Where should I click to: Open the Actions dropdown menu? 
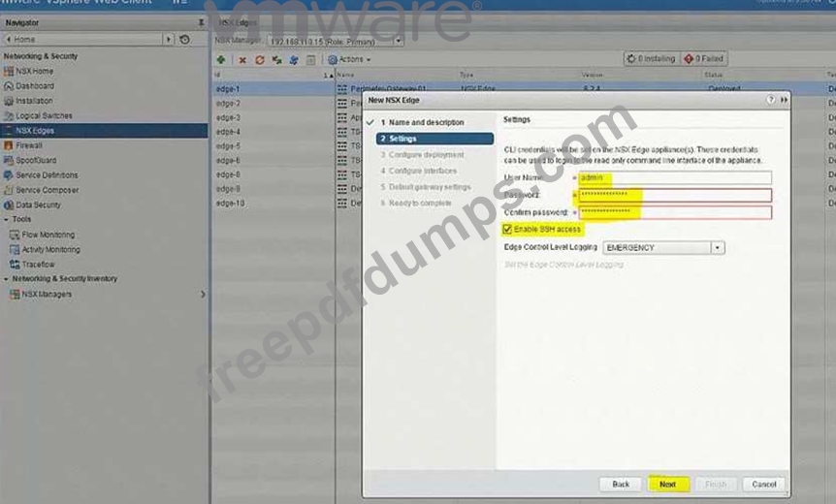(355, 60)
